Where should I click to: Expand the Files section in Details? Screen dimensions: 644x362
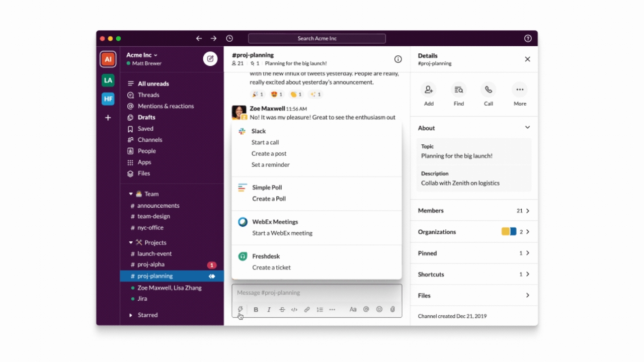[x=474, y=295]
